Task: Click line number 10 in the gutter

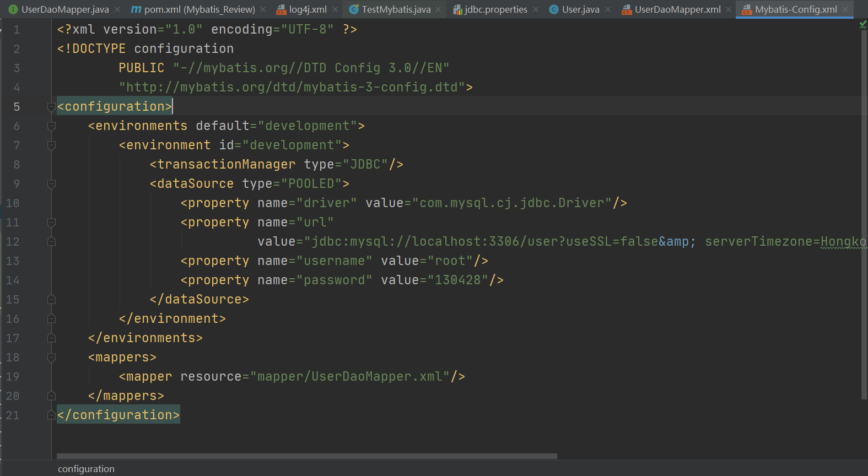Action: 13,203
